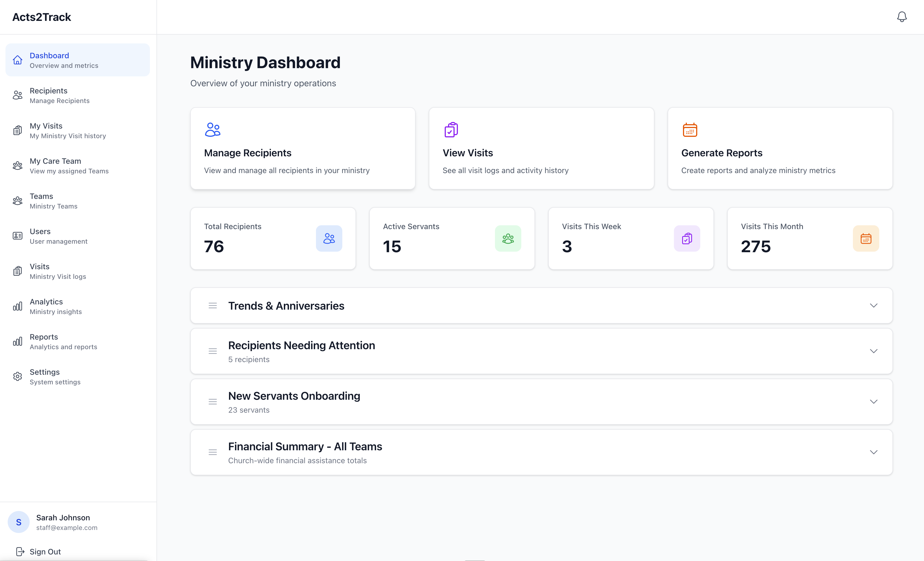The width and height of the screenshot is (924, 561).
Task: Expand Recipients Needing Attention panel
Action: 874,351
